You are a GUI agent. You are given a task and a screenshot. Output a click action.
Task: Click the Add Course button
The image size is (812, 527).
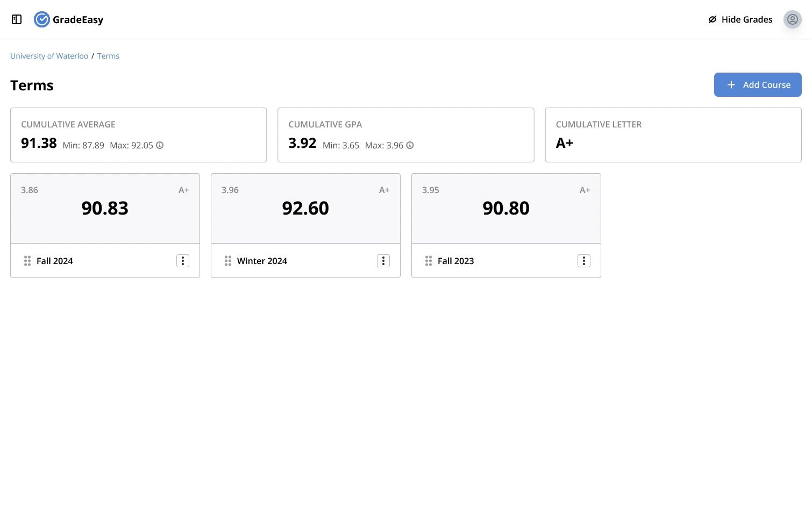(x=758, y=84)
